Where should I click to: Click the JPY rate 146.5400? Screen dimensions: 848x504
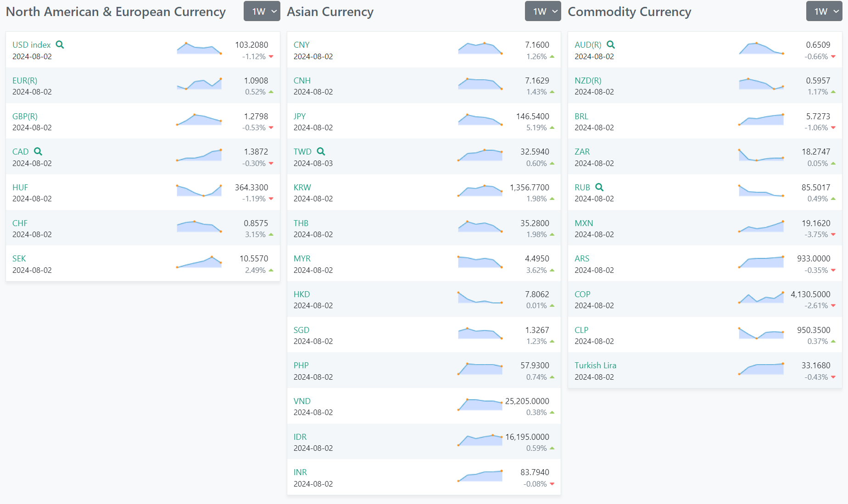point(532,116)
